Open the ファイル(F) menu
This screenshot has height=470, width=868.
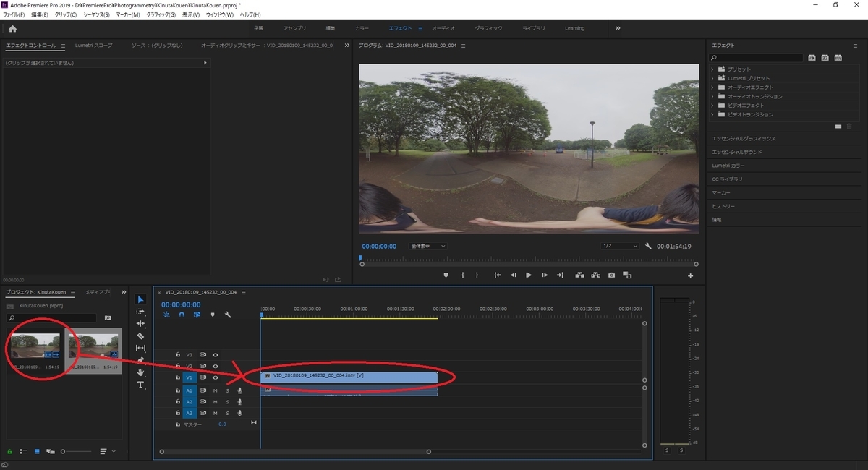click(x=14, y=14)
